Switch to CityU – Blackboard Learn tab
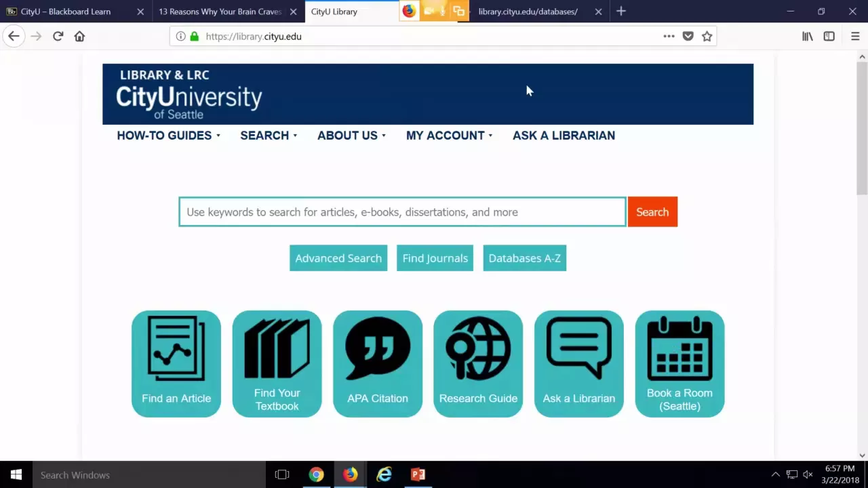Image resolution: width=868 pixels, height=488 pixels. 75,12
